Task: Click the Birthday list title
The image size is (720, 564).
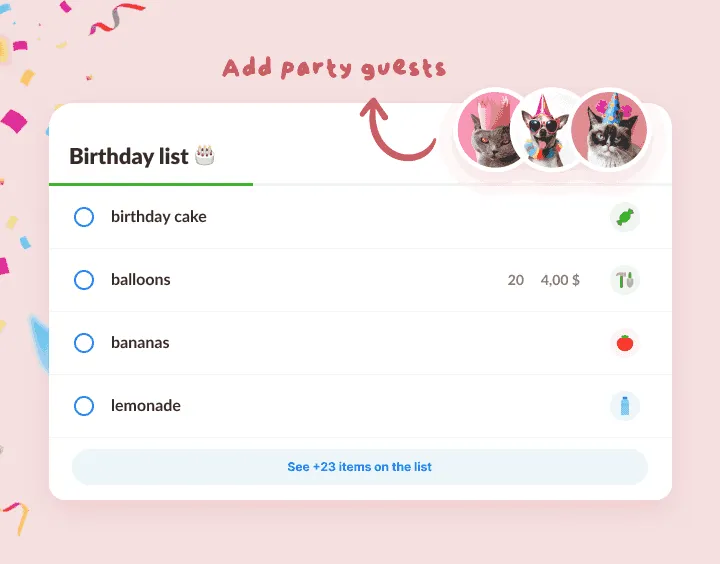Action: click(129, 156)
